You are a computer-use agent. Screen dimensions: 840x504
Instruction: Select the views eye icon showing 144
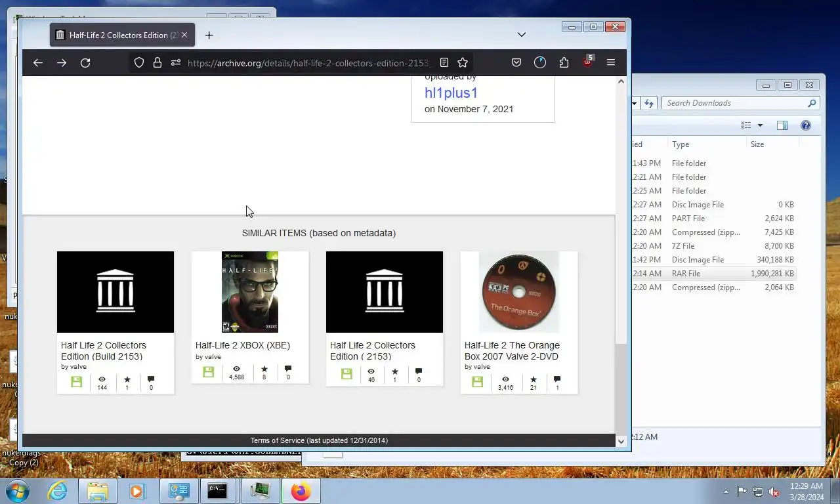(102, 379)
